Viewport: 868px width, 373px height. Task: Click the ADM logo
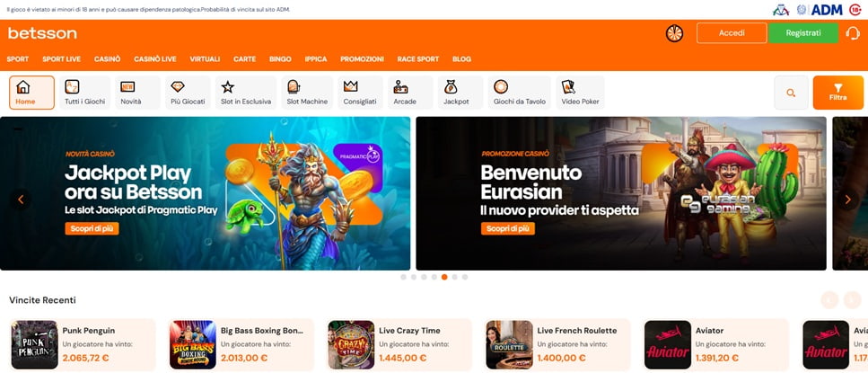tap(827, 9)
